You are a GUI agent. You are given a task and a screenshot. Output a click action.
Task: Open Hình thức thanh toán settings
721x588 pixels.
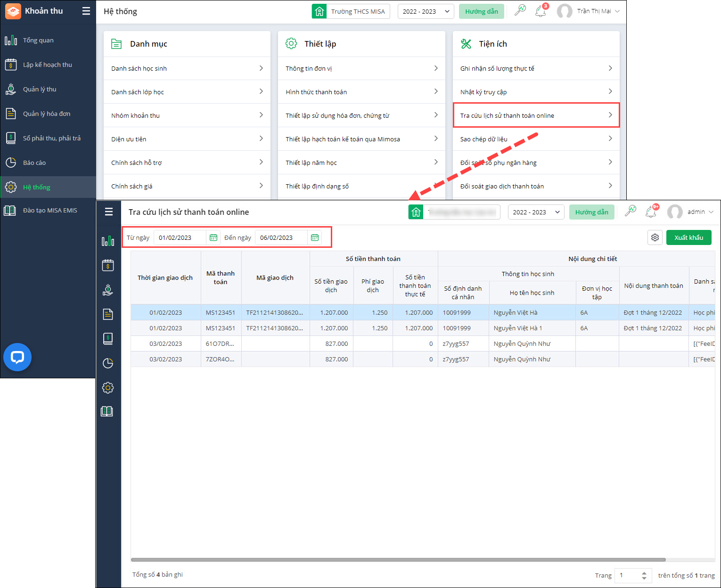pos(361,92)
